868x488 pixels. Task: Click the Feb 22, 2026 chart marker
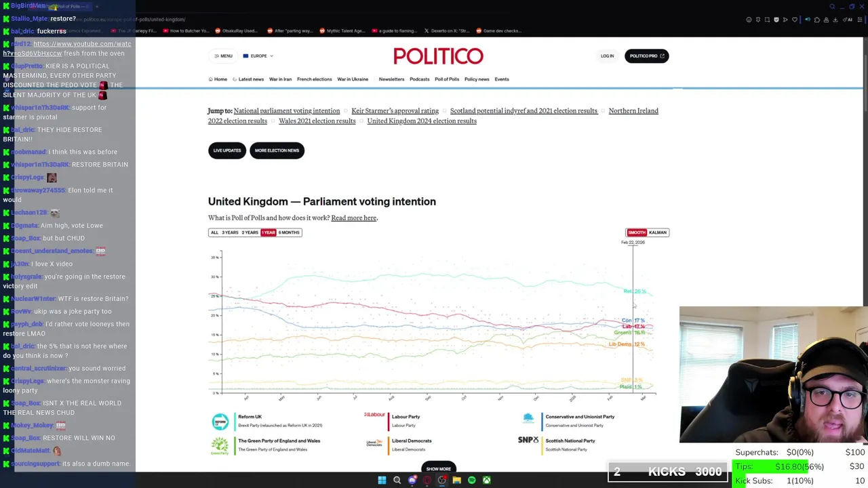tap(633, 243)
